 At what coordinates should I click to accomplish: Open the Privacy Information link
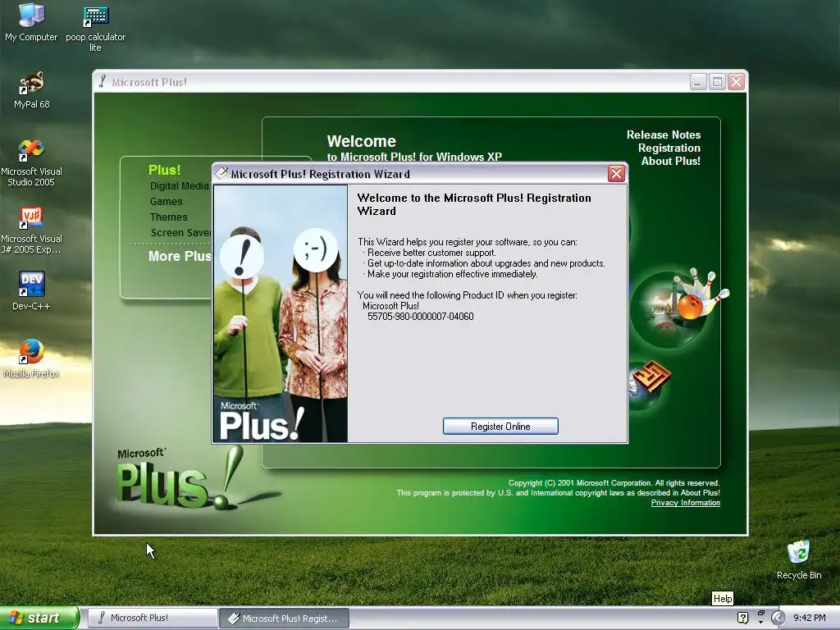pyautogui.click(x=685, y=503)
